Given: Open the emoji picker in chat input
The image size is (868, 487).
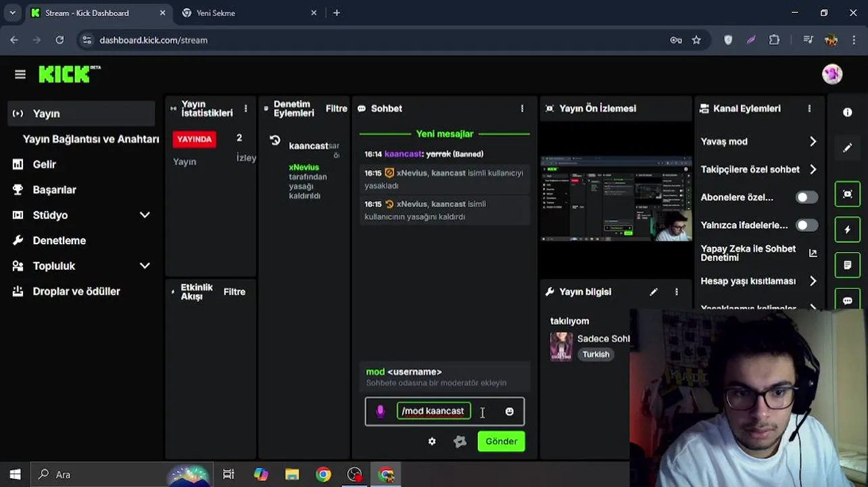Looking at the screenshot, I should coord(509,411).
